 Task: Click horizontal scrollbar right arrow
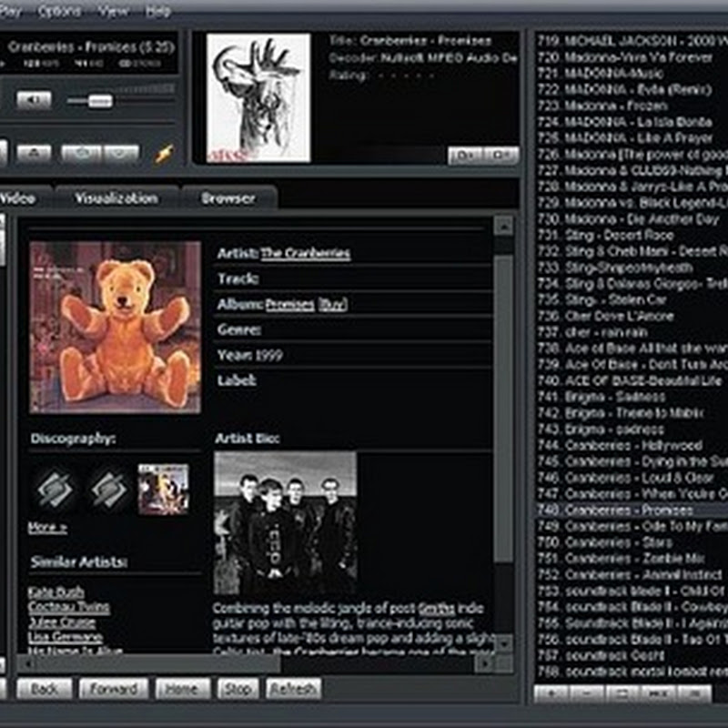click(484, 664)
